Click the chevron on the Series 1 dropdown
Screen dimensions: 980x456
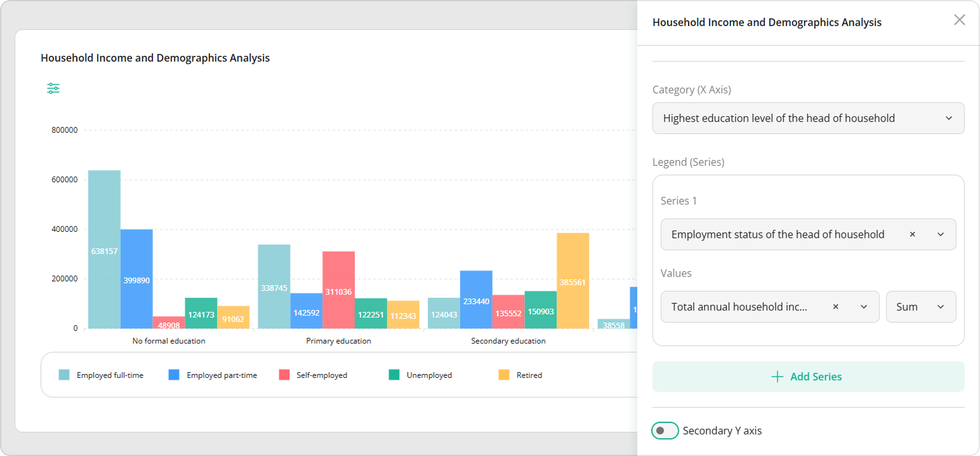click(x=941, y=234)
